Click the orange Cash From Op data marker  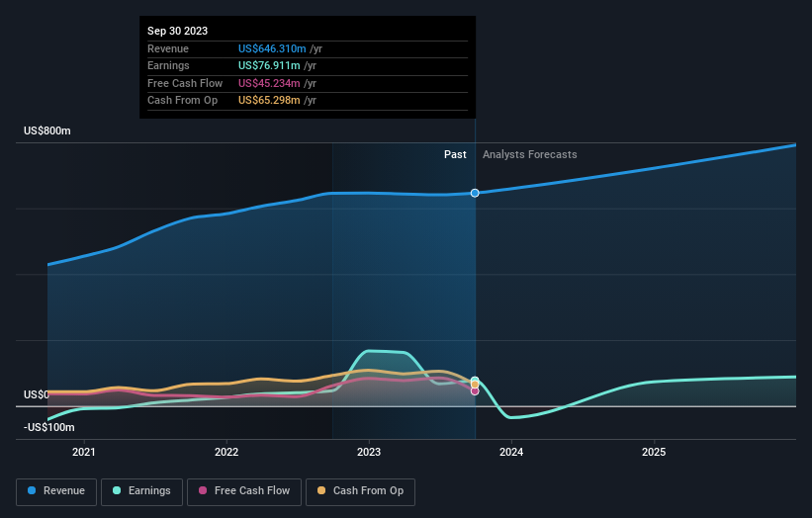475,385
